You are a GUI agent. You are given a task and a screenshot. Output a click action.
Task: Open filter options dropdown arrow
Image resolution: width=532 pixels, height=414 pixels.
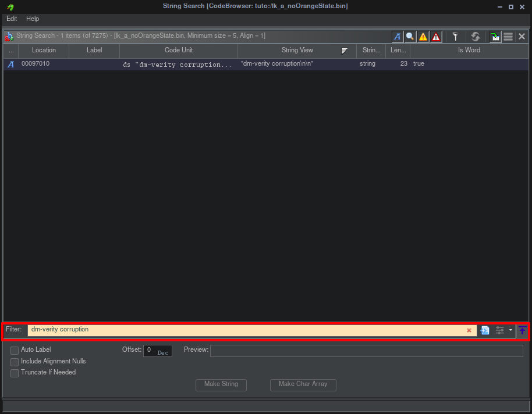point(510,330)
